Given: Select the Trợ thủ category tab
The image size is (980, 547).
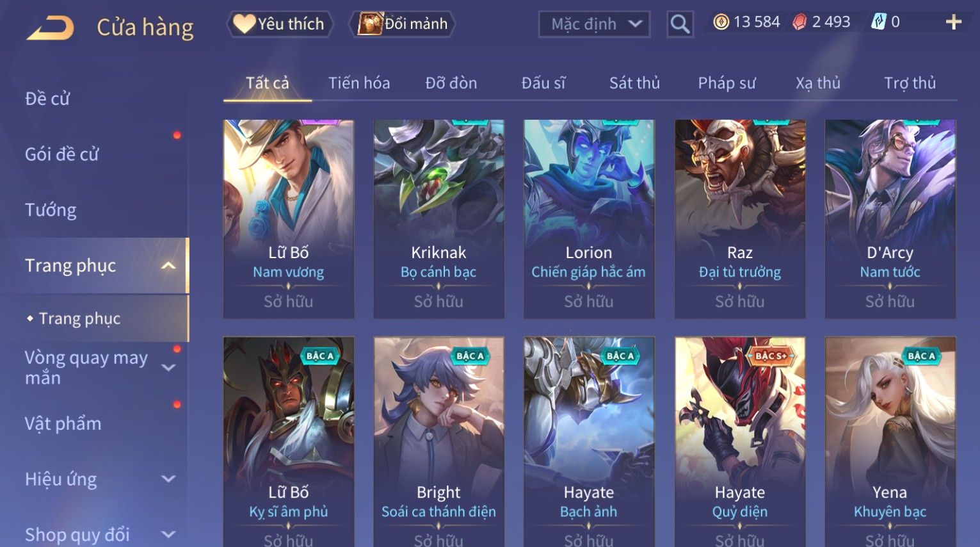Looking at the screenshot, I should pyautogui.click(x=910, y=83).
